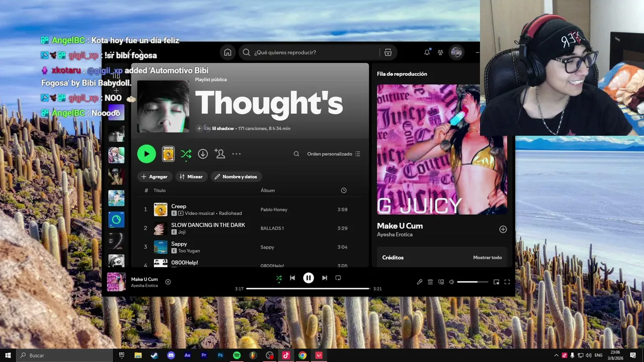
Task: Select the track 'Creep'
Action: [x=179, y=206]
